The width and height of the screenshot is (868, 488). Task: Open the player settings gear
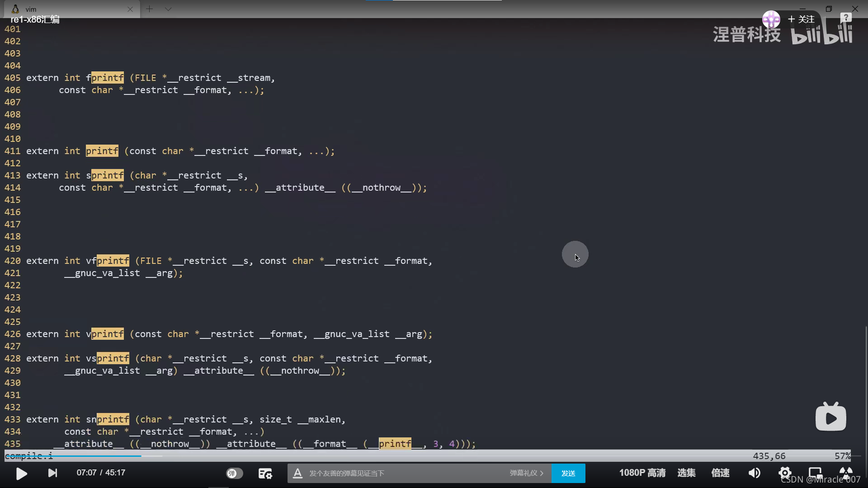(785, 473)
